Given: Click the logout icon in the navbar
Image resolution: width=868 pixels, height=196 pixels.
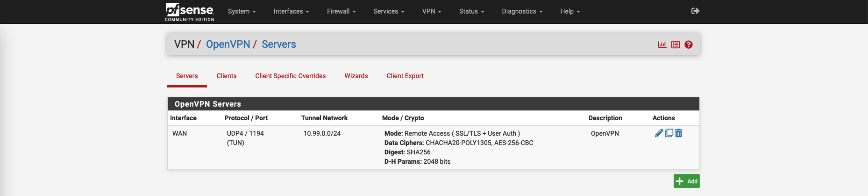Looking at the screenshot, I should [x=695, y=11].
